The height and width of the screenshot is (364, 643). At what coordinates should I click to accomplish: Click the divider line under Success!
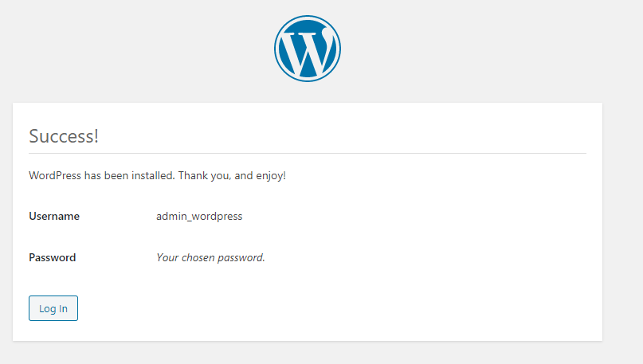tap(308, 153)
